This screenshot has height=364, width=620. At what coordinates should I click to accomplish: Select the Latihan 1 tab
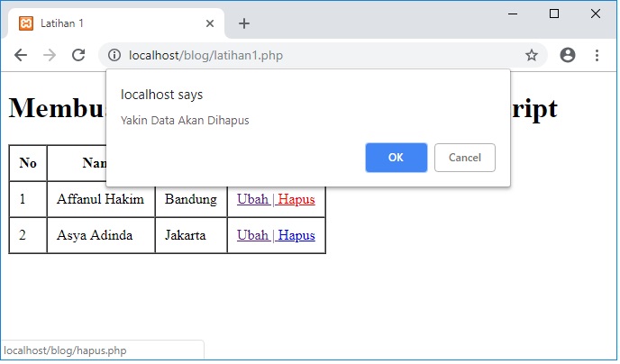(x=108, y=23)
